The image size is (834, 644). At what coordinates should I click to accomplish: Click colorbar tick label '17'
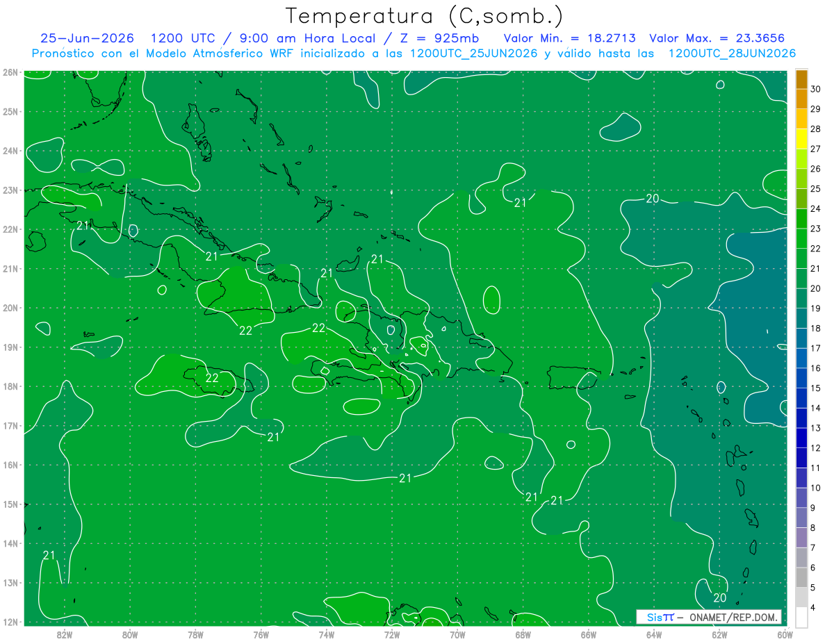[x=816, y=348]
